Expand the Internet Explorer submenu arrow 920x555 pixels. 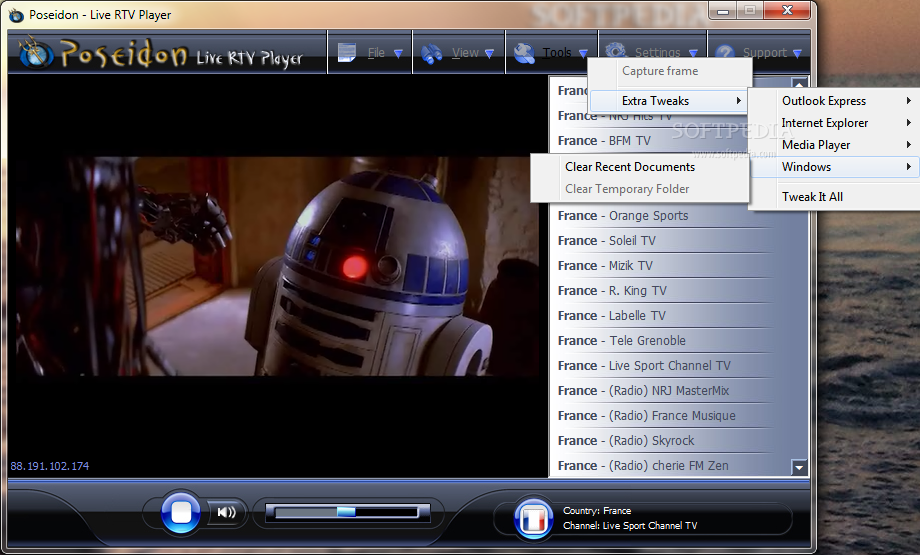908,123
